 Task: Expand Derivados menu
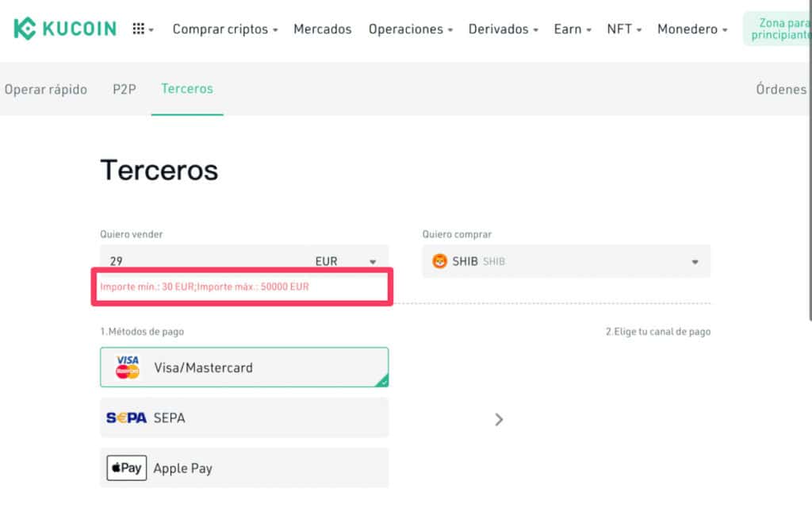504,29
